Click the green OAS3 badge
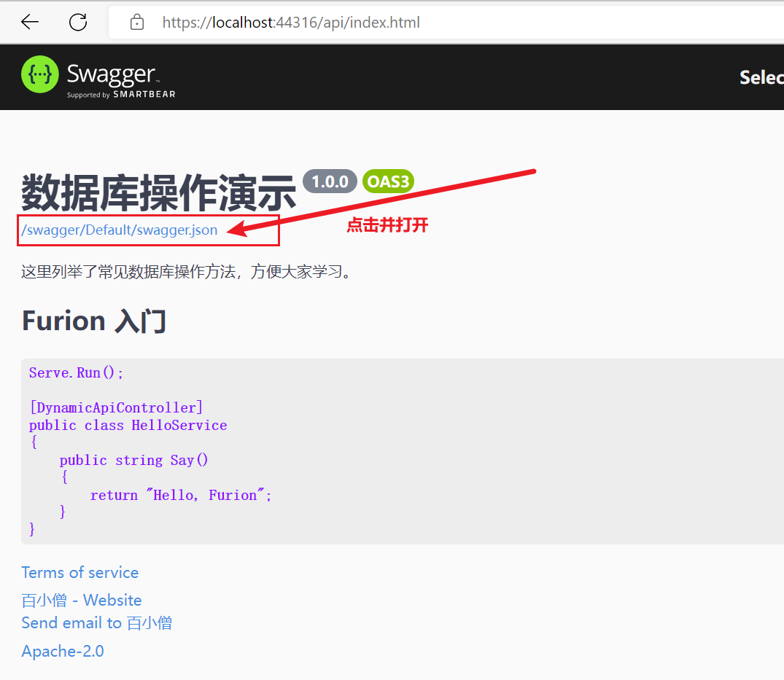Image resolution: width=784 pixels, height=680 pixels. (388, 181)
